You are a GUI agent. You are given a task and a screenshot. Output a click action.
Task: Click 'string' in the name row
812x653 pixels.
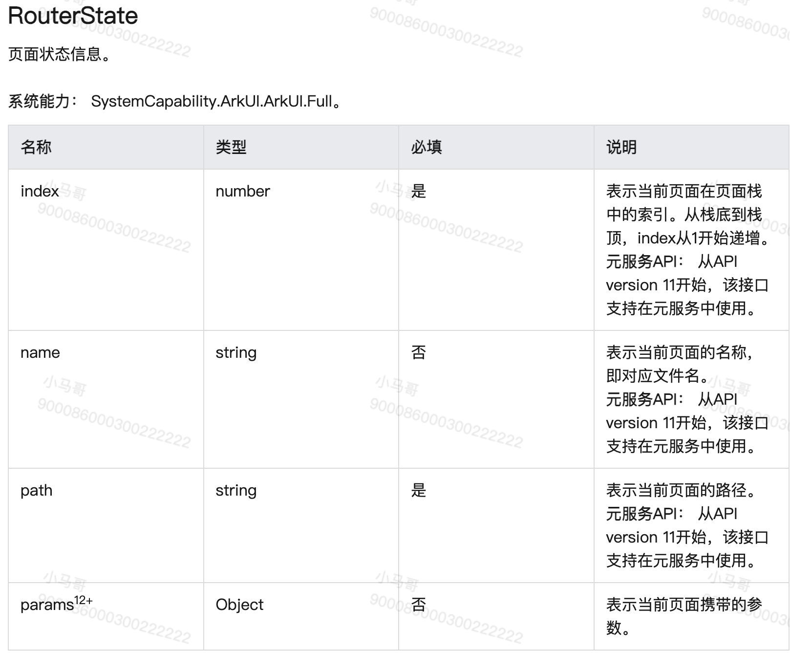(x=236, y=352)
